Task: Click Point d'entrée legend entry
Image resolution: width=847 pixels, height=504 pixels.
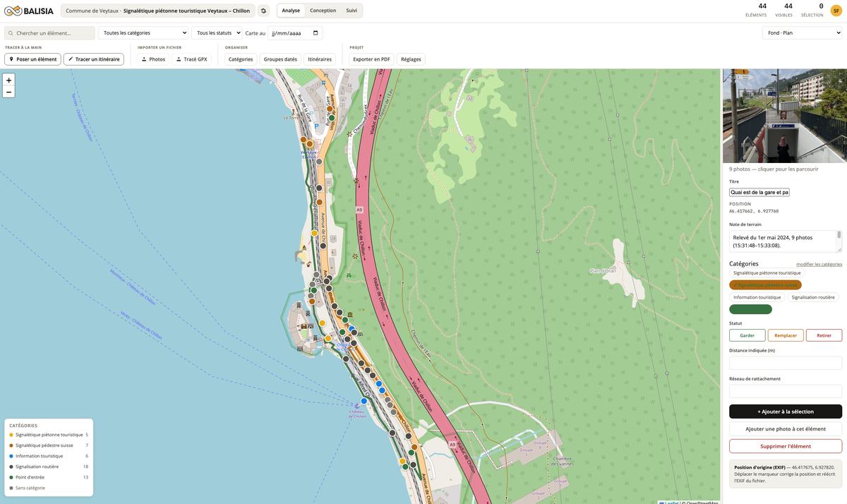Action: click(x=48, y=477)
